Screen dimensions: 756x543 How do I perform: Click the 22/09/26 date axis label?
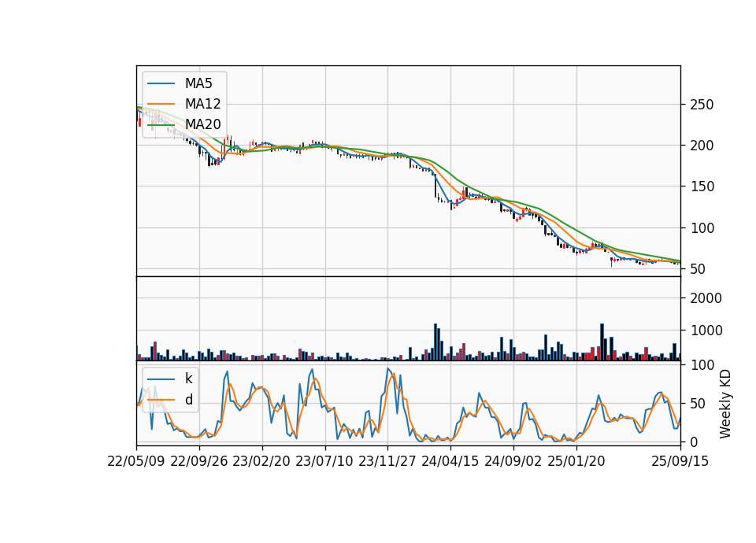click(x=199, y=461)
